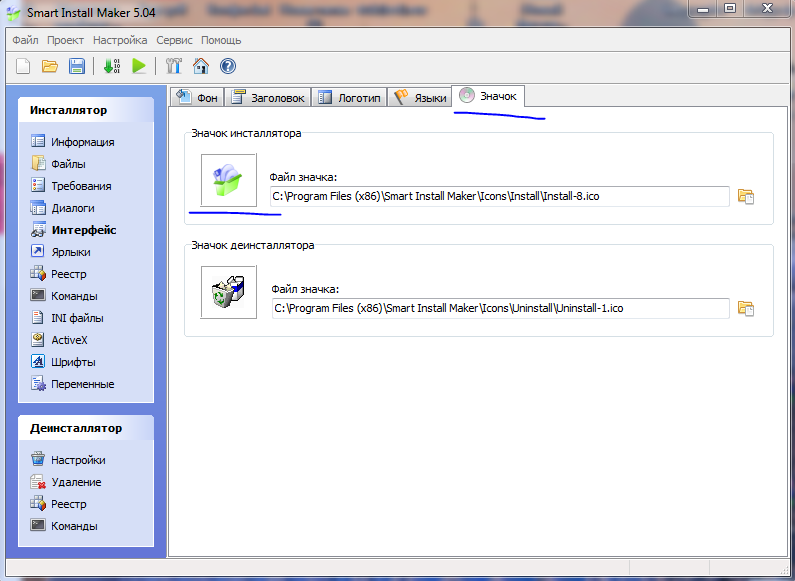
Task: Browse for the installer icon file
Action: pyautogui.click(x=745, y=196)
